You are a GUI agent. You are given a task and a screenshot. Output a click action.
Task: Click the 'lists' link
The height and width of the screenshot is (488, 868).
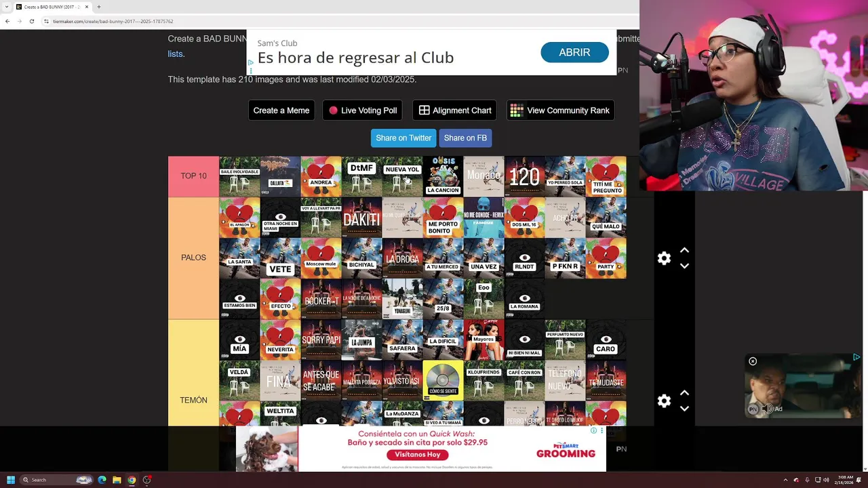(x=175, y=54)
